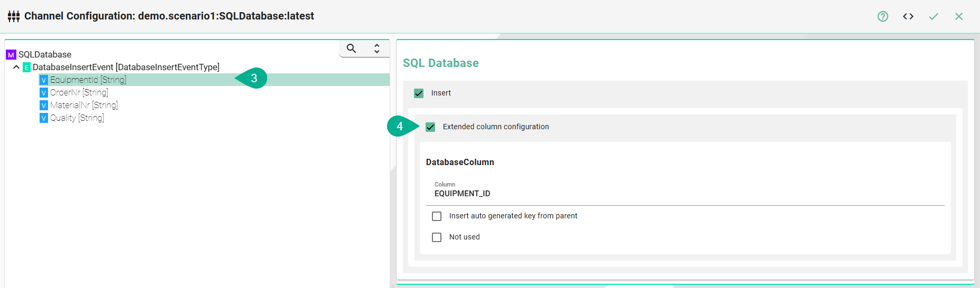Screen dimensions: 980x288
Task: Select the MaterialNr [String] tree item
Action: coord(84,105)
